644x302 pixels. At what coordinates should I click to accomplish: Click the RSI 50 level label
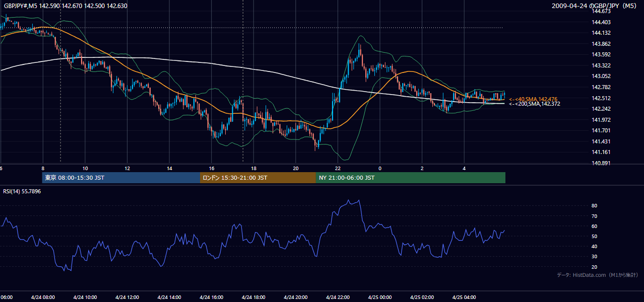[594, 236]
